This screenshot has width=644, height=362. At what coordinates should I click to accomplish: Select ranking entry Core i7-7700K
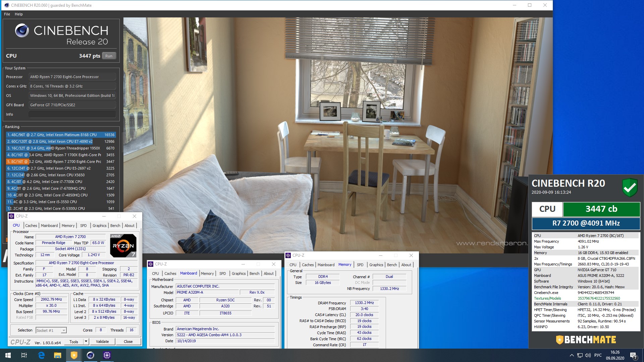coord(61,182)
